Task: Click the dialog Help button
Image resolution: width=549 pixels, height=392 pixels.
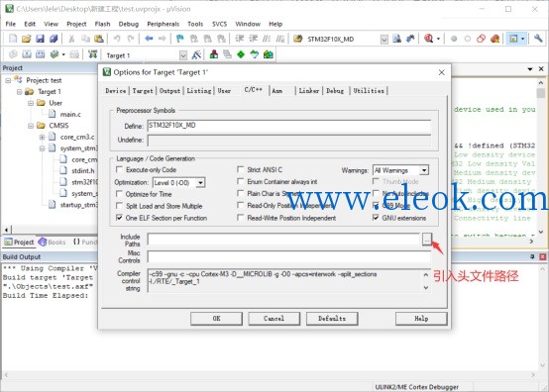Action: [421, 319]
